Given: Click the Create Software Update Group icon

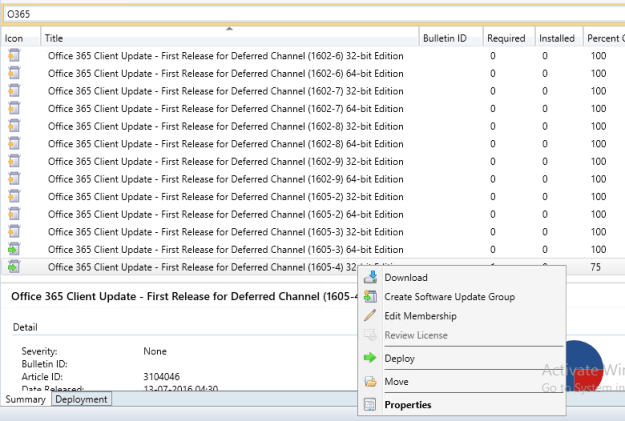Looking at the screenshot, I should tap(370, 296).
